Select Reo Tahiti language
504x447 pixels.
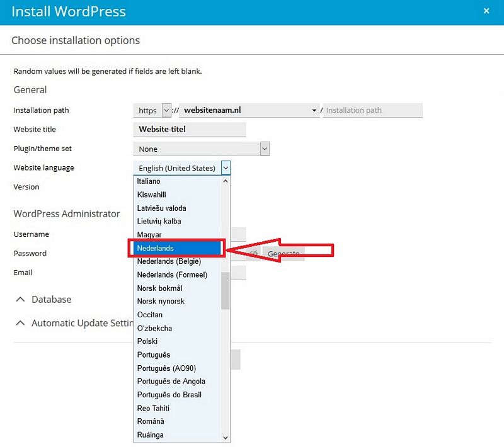click(177, 409)
